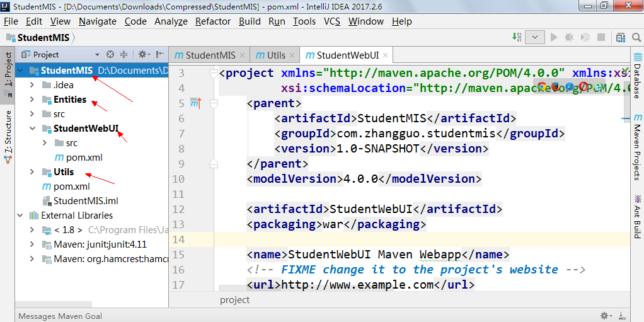This screenshot has width=644, height=322.
Task: Click Scroll from Source target icon
Action: click(x=110, y=54)
